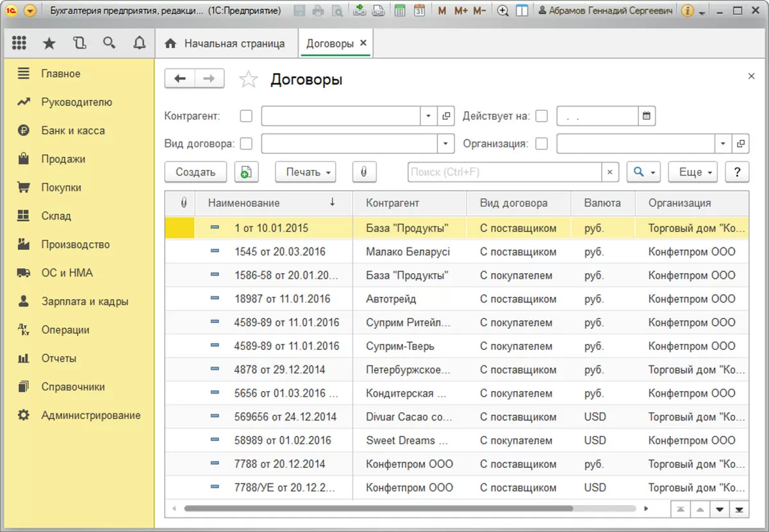Image resolution: width=769 pixels, height=532 pixels.
Task: Switch to the Начальная страница tab
Action: (226, 44)
